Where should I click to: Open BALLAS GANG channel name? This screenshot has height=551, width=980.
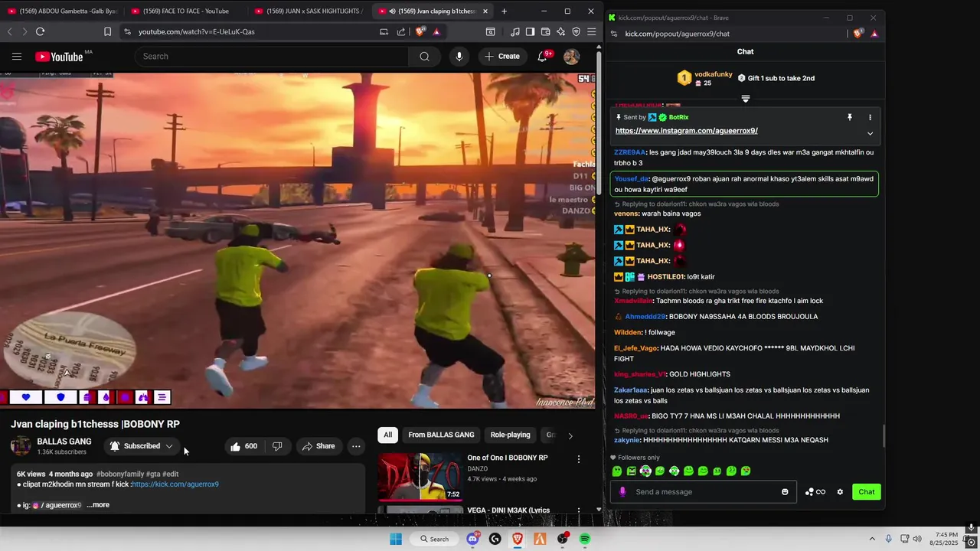(64, 442)
